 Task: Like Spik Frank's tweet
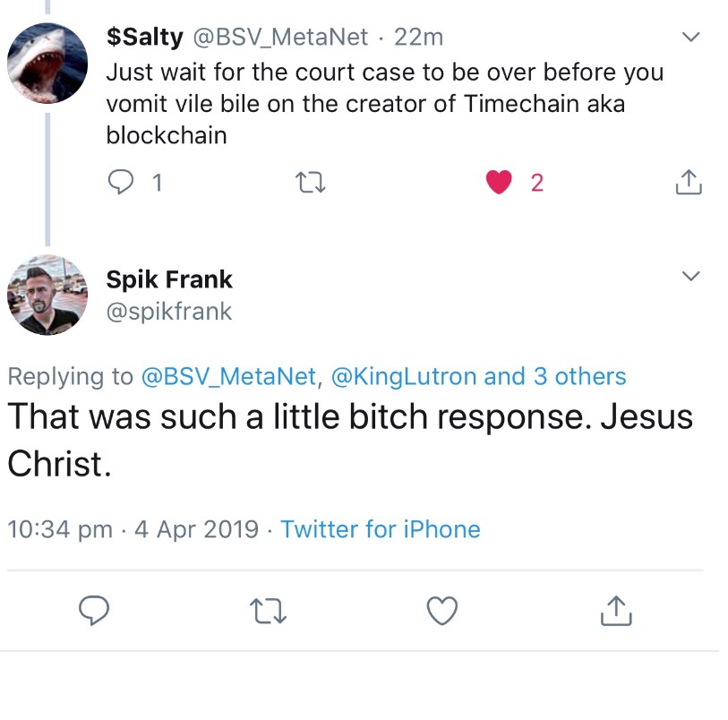441,611
